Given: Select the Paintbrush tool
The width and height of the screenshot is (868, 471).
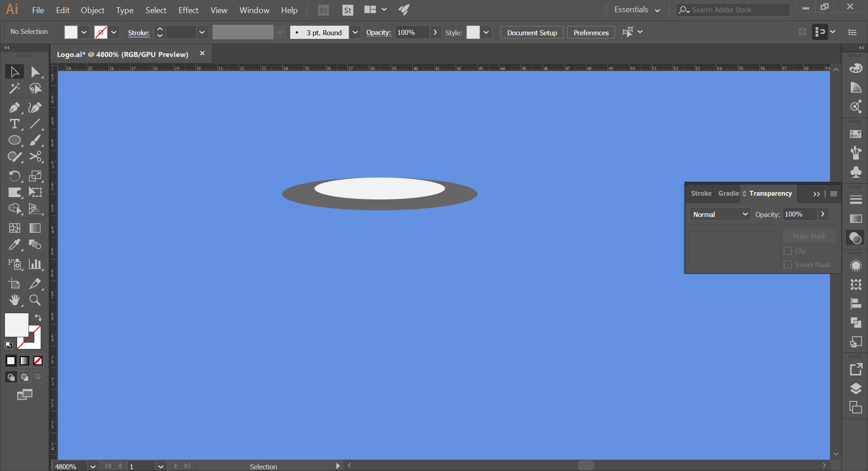Looking at the screenshot, I should pos(35,140).
